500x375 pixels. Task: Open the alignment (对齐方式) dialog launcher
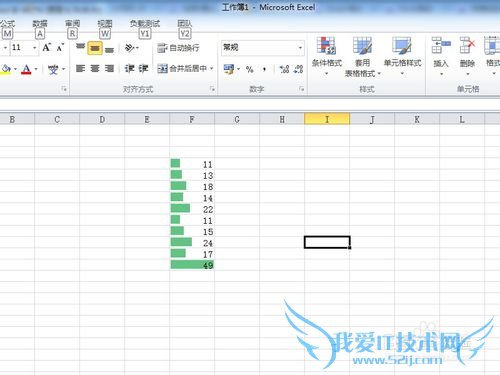[212, 89]
